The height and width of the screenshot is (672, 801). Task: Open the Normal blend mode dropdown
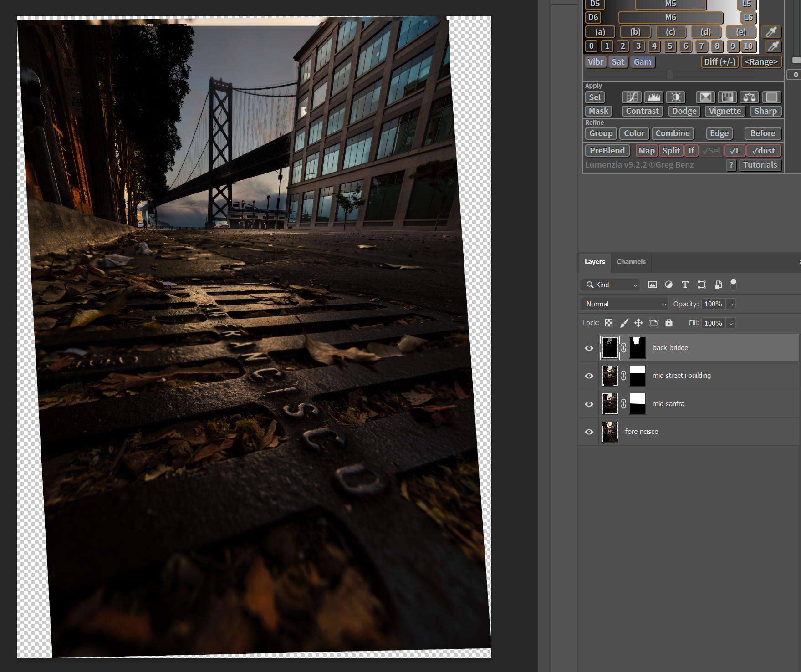tap(624, 304)
